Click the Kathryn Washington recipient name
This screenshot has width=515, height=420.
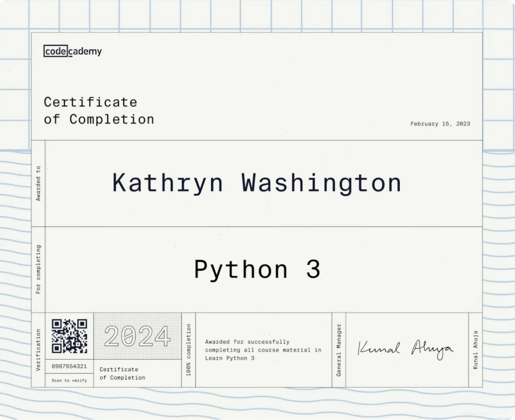click(257, 183)
